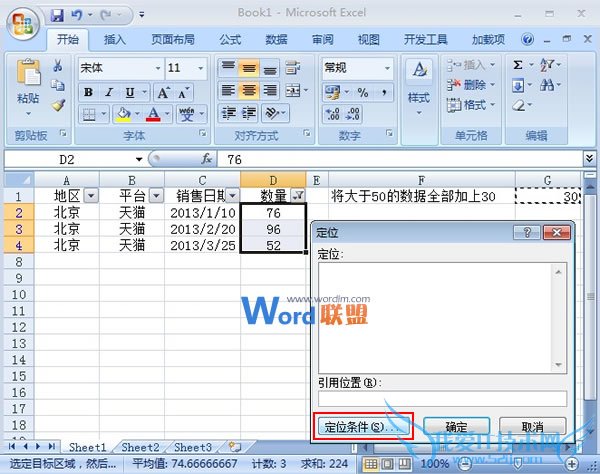
Task: Open the number format dropdown 常规
Action: [387, 68]
